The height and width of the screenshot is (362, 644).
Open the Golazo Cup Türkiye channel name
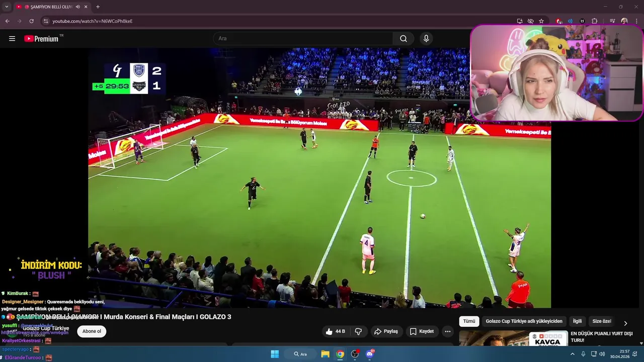(x=46, y=328)
